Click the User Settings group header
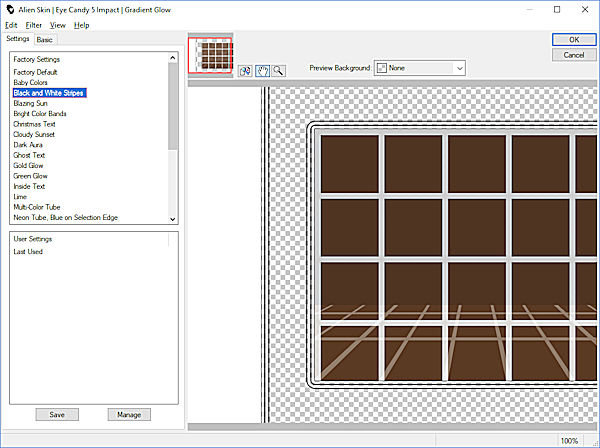Viewport: 600px width, 448px height. [x=33, y=239]
